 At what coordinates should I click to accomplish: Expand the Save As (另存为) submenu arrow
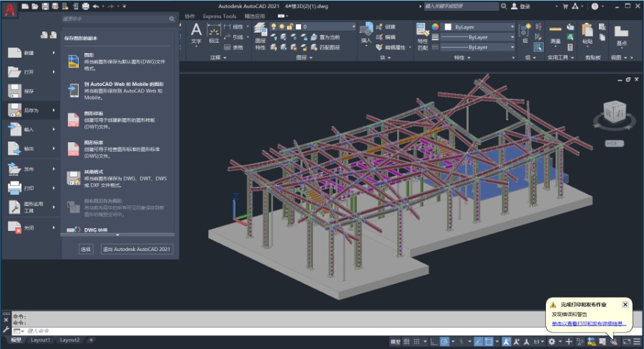[54, 110]
